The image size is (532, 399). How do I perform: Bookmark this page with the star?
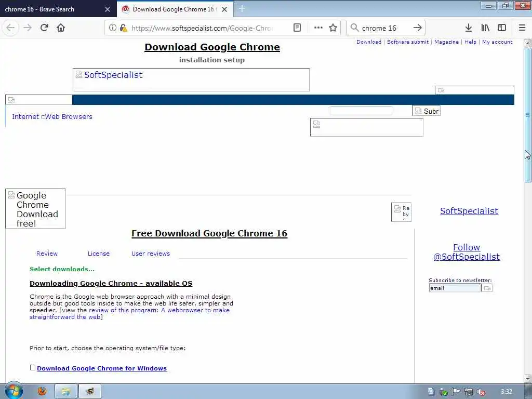(x=333, y=28)
